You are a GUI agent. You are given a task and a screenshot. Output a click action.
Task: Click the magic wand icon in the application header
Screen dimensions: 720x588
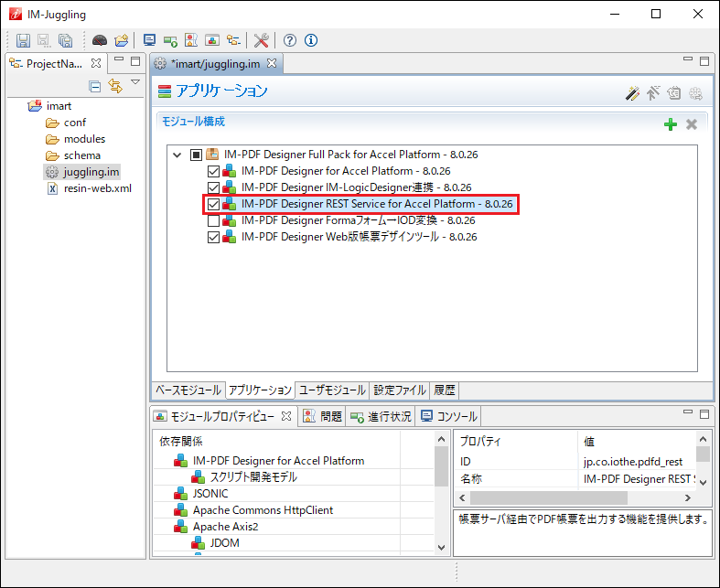632,93
